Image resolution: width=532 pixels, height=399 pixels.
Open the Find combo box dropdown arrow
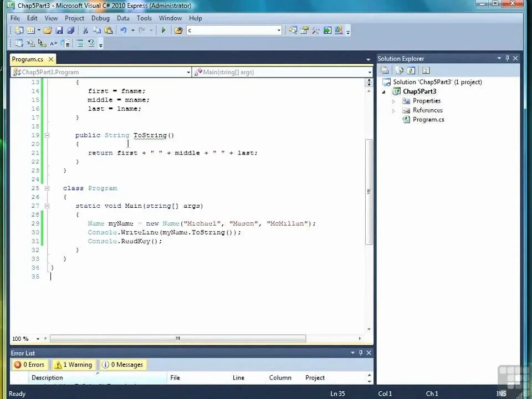279,30
